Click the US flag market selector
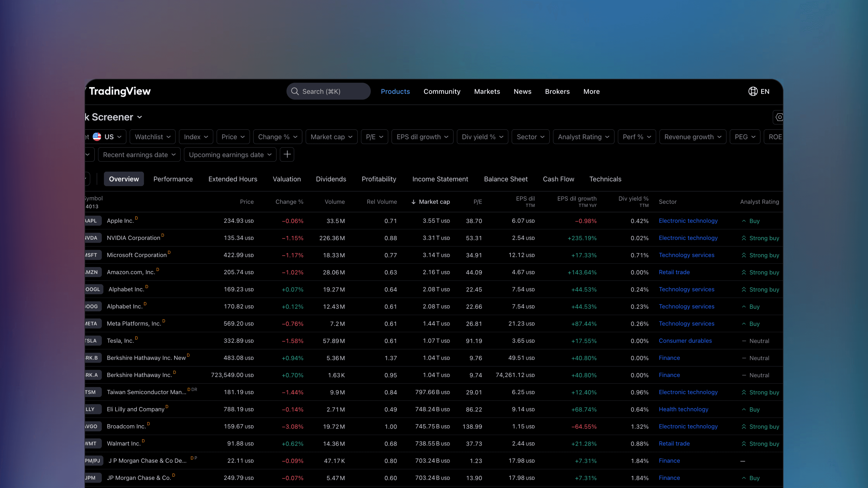 point(97,136)
